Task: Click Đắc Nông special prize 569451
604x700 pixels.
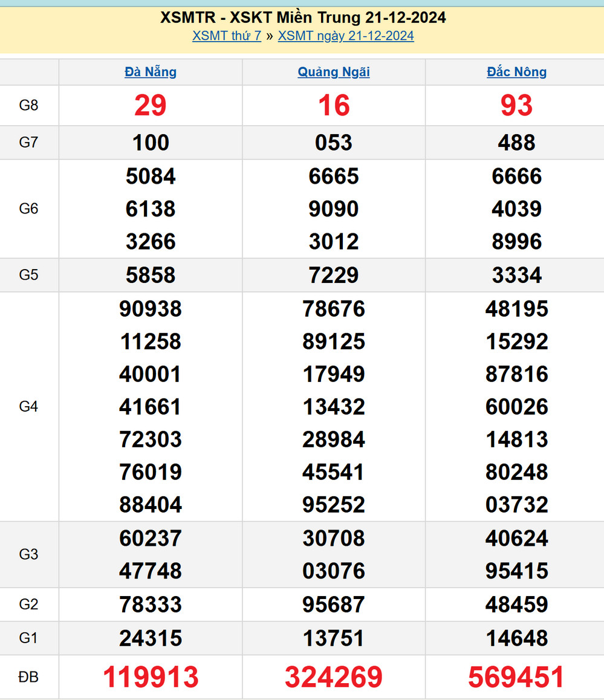Action: (x=516, y=677)
